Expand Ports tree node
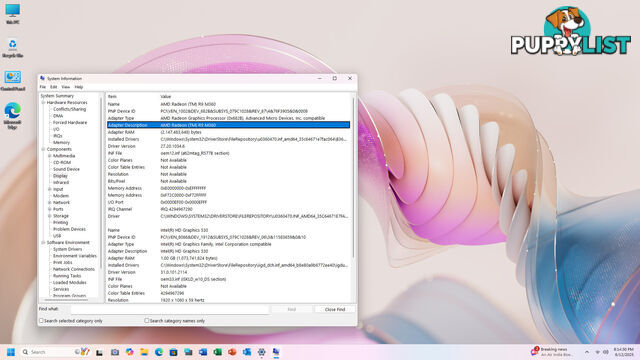The image size is (640, 360). tap(50, 209)
